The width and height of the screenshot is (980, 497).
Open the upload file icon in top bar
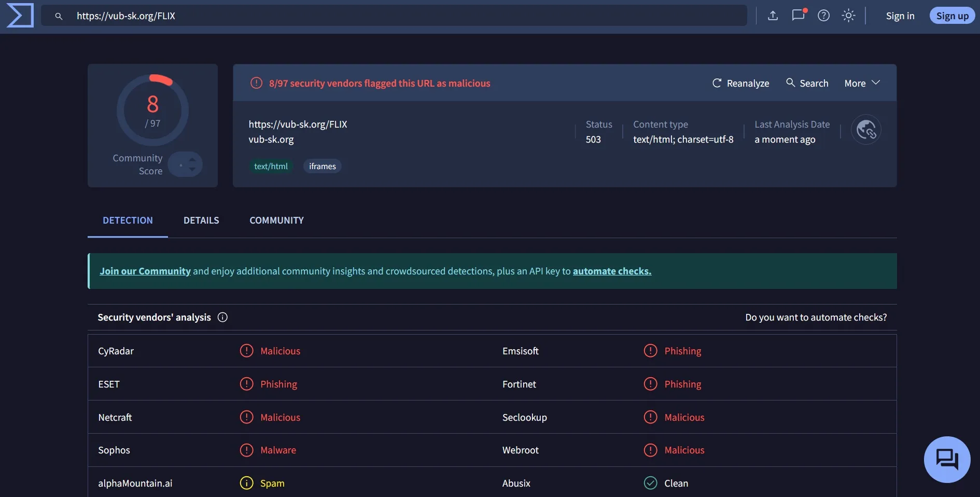[x=773, y=15]
